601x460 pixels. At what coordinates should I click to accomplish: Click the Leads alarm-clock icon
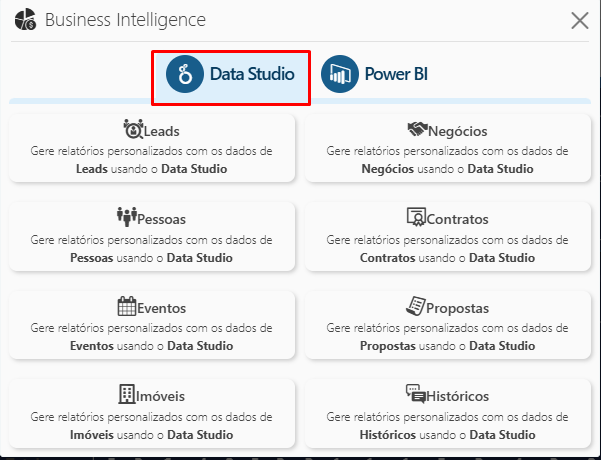[134, 129]
